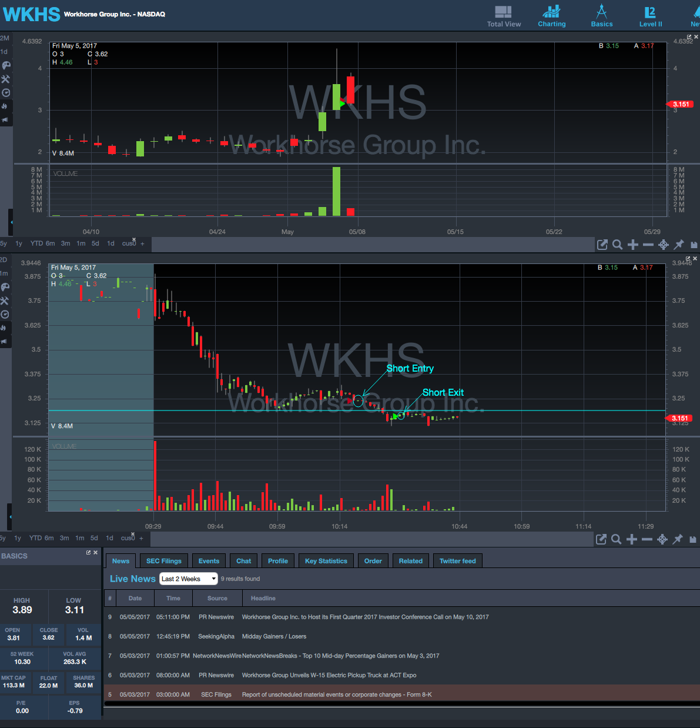This screenshot has height=728, width=700.
Task: Open the Chat tab
Action: [243, 561]
